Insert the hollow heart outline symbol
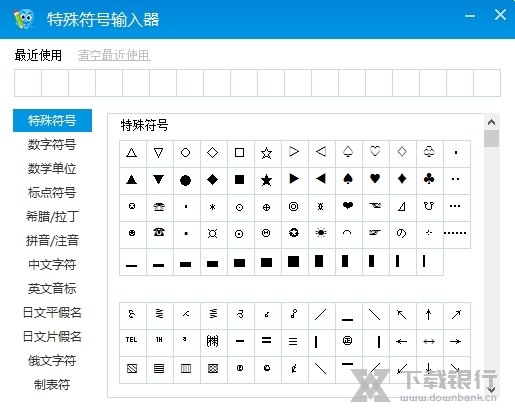This screenshot has width=515, height=411. pos(375,153)
